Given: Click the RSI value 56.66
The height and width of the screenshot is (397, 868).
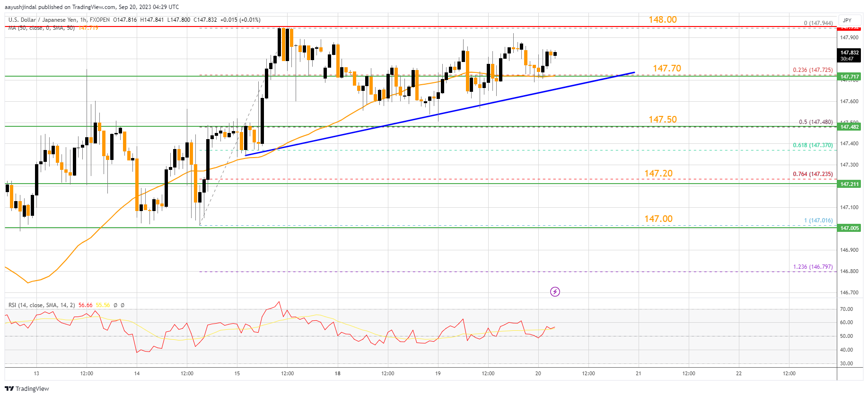Looking at the screenshot, I should pyautogui.click(x=86, y=305).
